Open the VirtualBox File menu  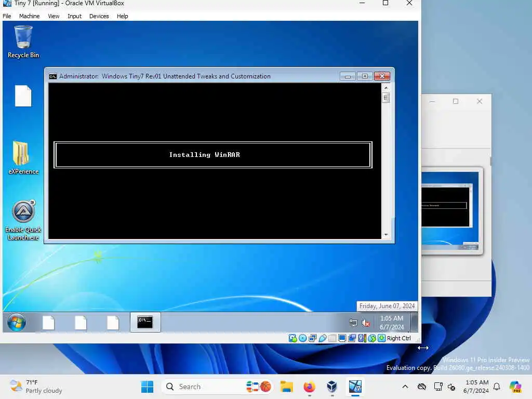tap(7, 16)
